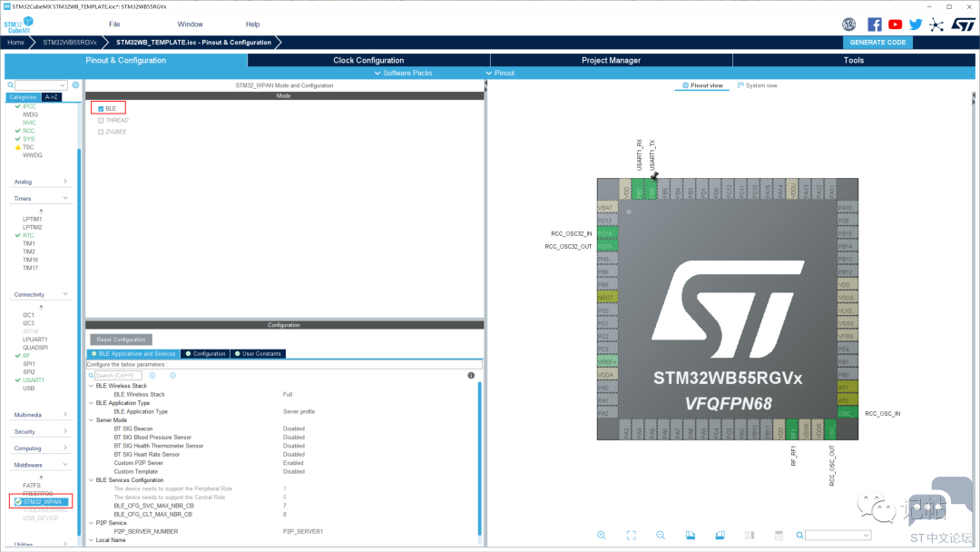Image resolution: width=980 pixels, height=552 pixels.
Task: Toggle the THREAD checkbox
Action: (x=101, y=120)
